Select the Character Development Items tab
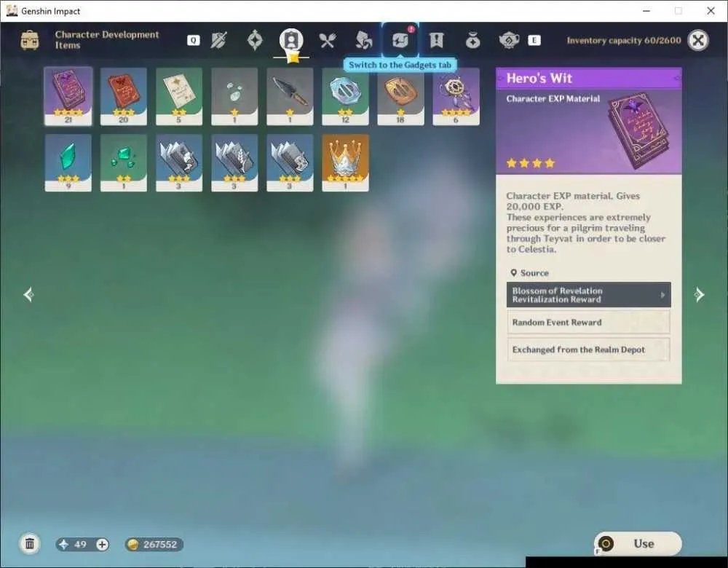The width and height of the screenshot is (728, 568). [291, 41]
